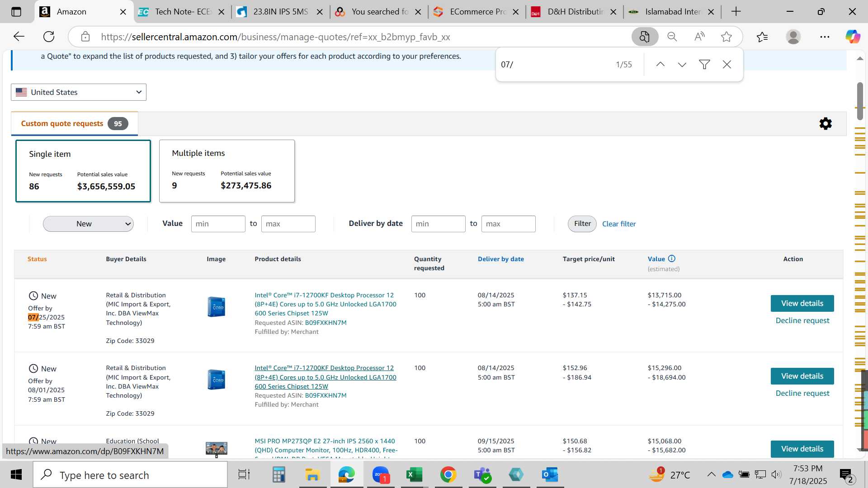View details for $152.96 target quote

[802, 376]
